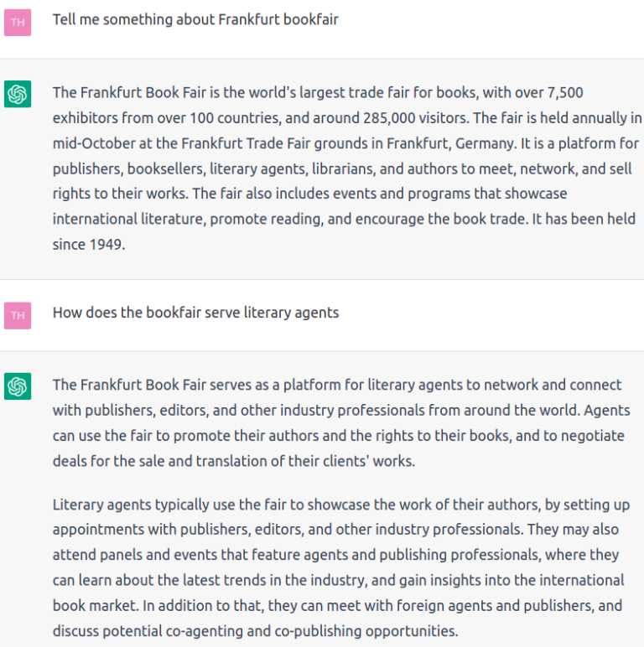The height and width of the screenshot is (647, 644).
Task: Click the TH avatar beside "How does the bookfair" message
Action: [18, 315]
